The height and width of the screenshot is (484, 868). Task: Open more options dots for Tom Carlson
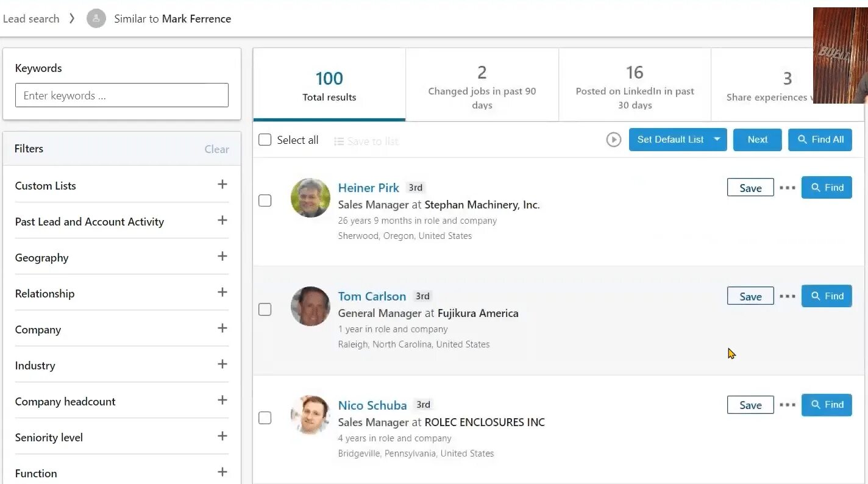(x=788, y=296)
